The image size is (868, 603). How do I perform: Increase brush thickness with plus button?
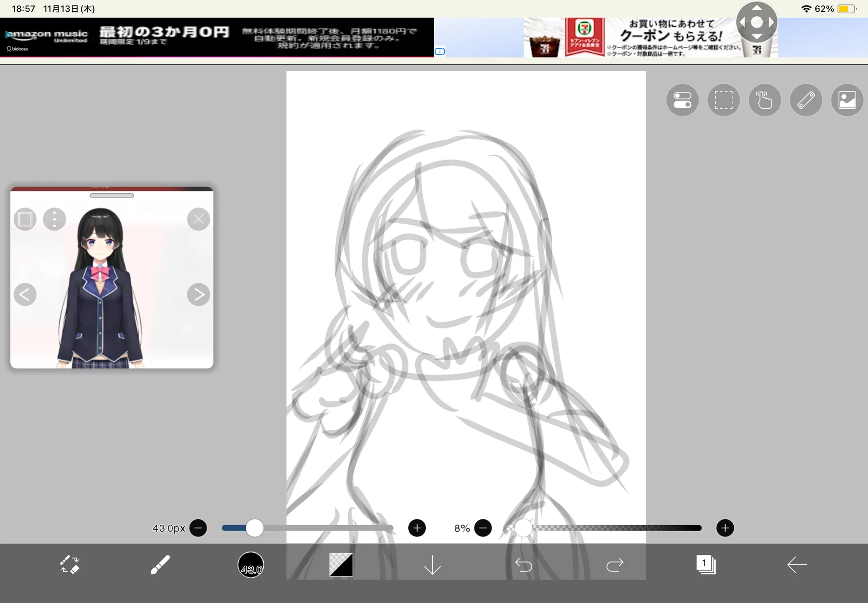(417, 528)
